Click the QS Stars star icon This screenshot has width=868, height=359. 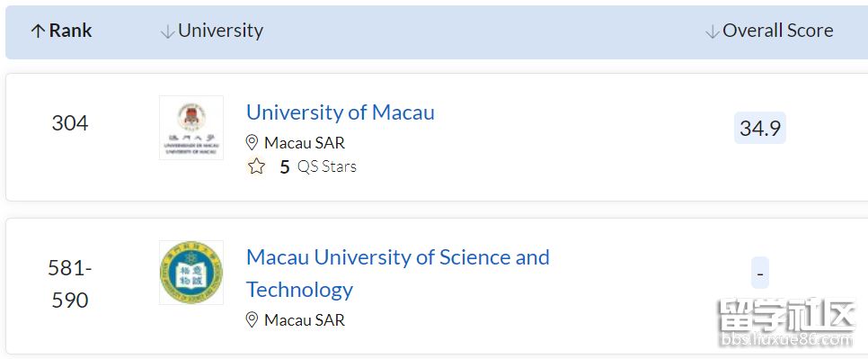pyautogui.click(x=256, y=166)
